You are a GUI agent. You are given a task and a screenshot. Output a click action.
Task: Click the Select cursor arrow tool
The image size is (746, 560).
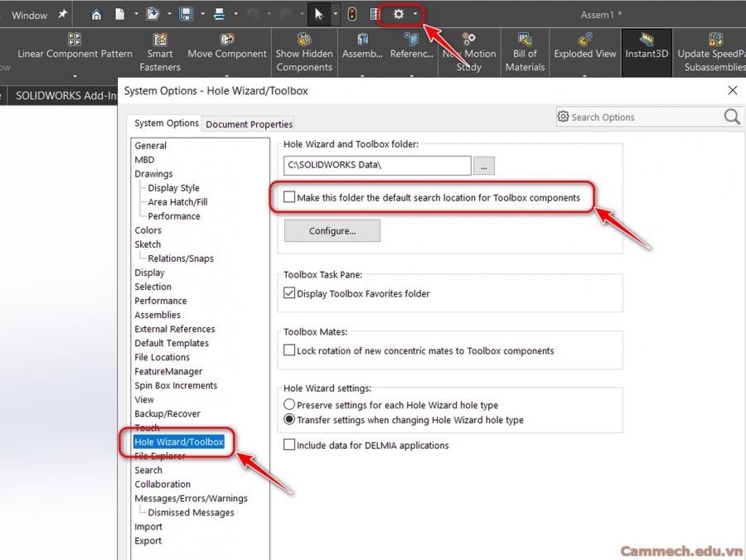319,14
